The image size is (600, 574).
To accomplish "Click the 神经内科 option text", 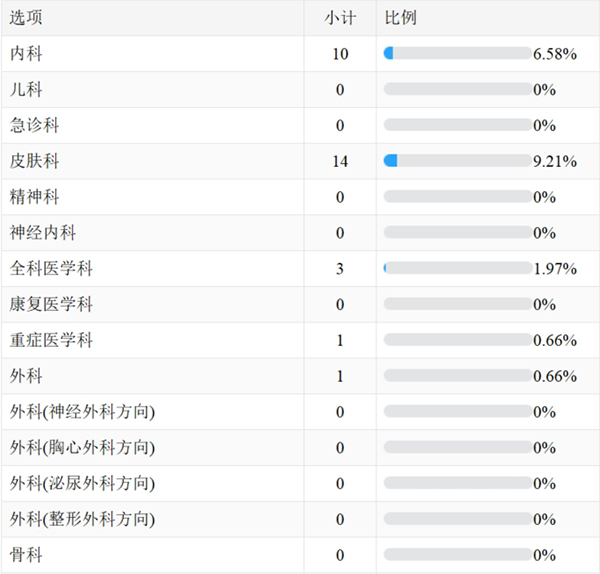I will click(x=42, y=233).
